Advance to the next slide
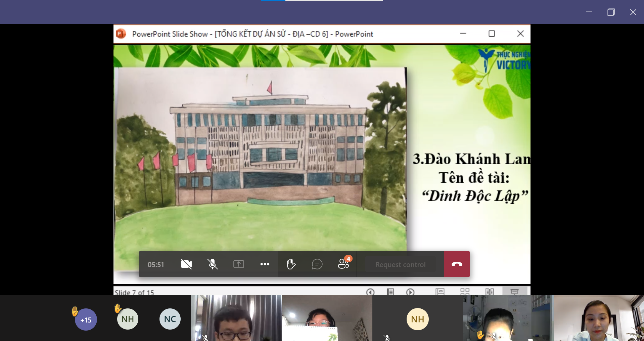This screenshot has height=341, width=644. 410,292
